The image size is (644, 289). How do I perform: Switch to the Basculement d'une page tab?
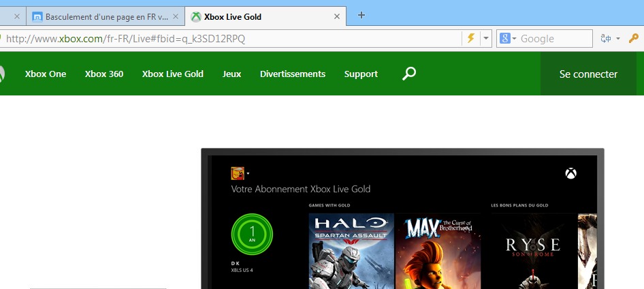pos(105,17)
